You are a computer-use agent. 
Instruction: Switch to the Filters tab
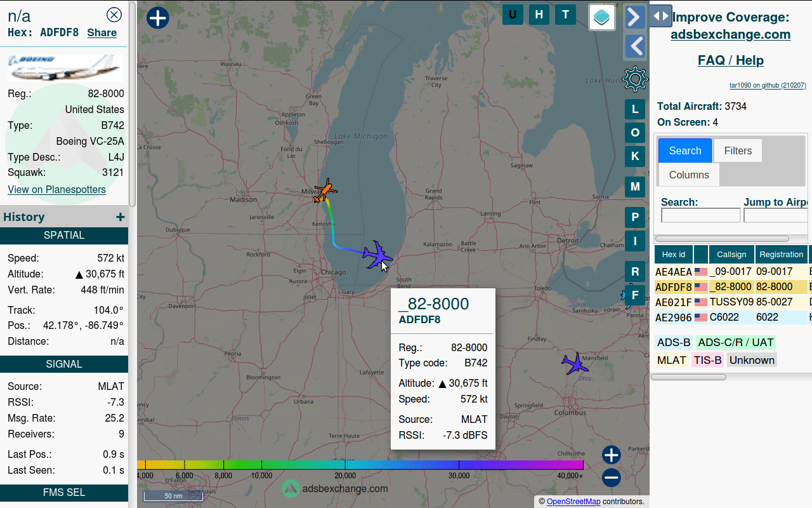click(x=738, y=150)
